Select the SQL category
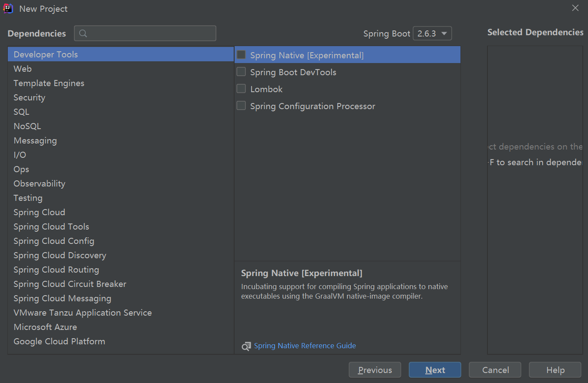The image size is (588, 383). point(121,112)
